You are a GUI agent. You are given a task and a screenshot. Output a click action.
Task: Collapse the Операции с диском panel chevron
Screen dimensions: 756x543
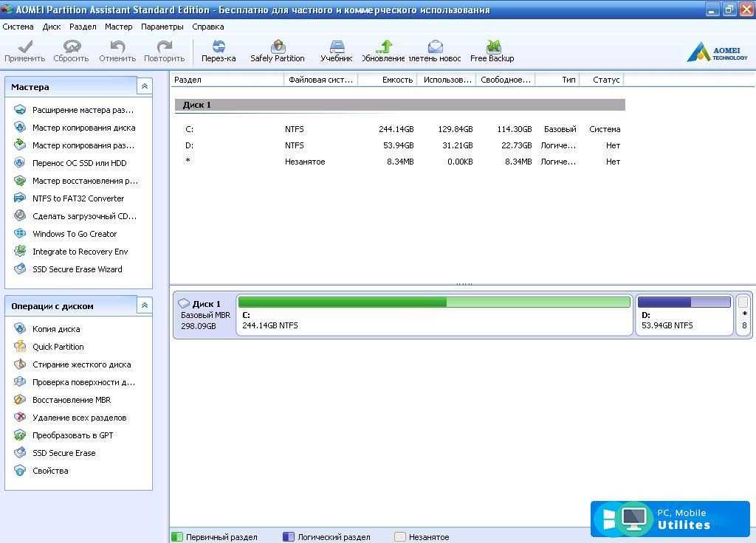[145, 305]
